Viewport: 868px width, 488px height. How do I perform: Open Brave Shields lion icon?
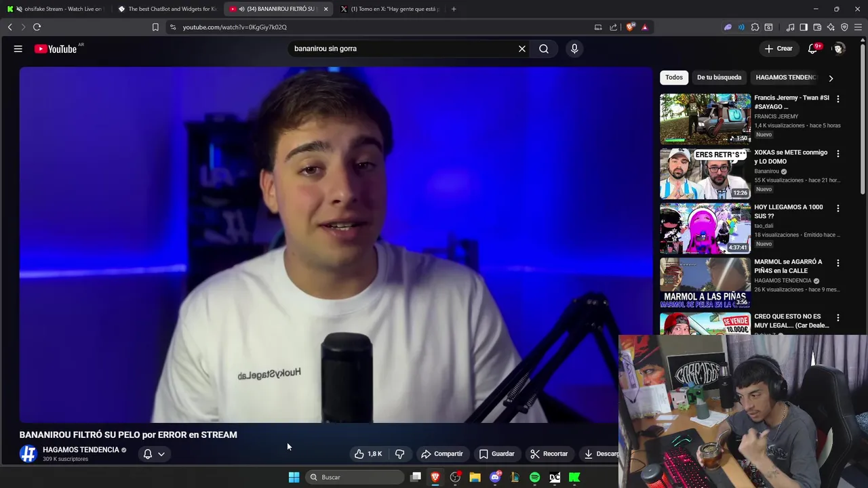pyautogui.click(x=631, y=27)
